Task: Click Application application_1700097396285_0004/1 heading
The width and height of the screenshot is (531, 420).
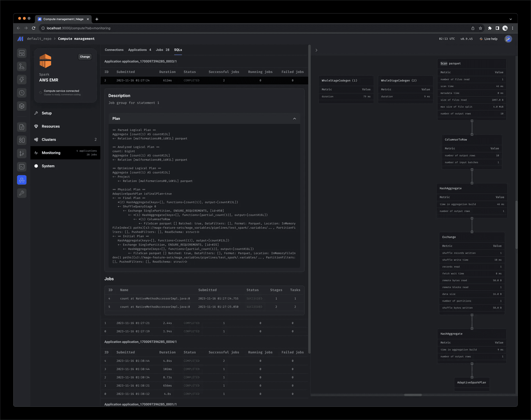Action: [x=141, y=342]
